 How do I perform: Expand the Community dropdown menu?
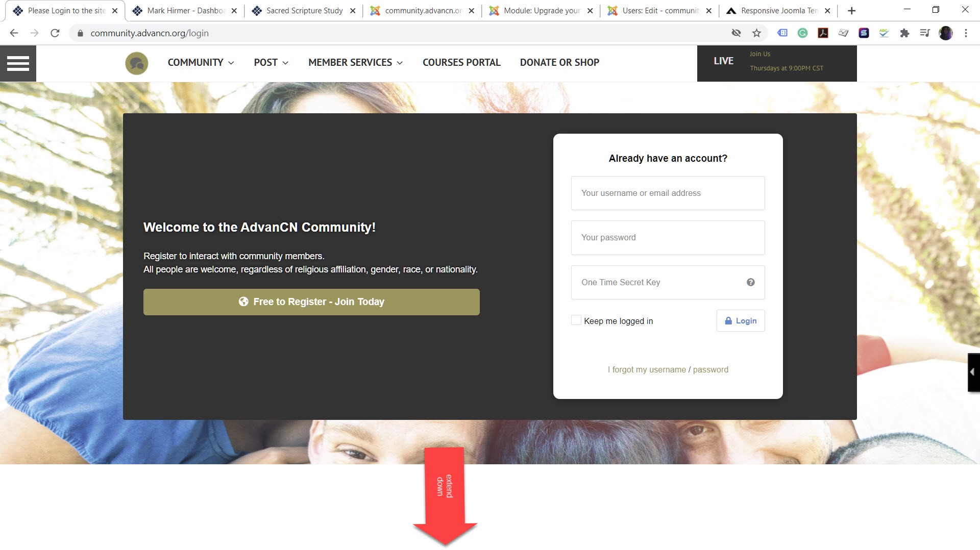pos(201,62)
